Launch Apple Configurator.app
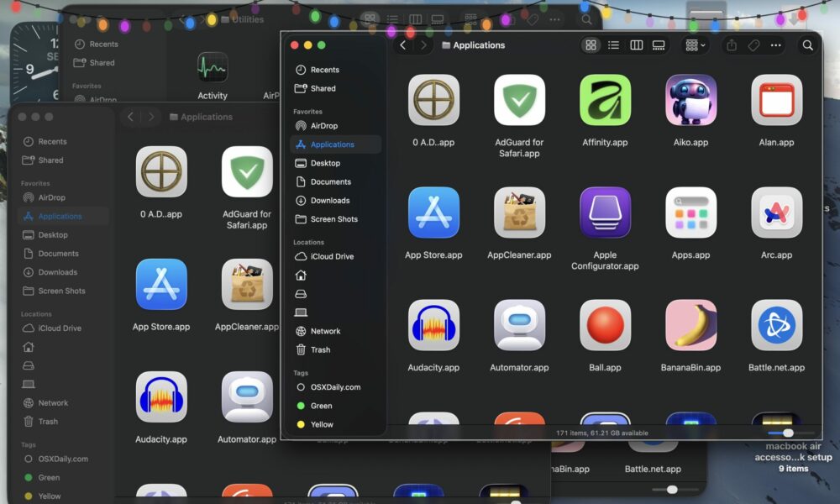The width and height of the screenshot is (840, 504). click(605, 213)
